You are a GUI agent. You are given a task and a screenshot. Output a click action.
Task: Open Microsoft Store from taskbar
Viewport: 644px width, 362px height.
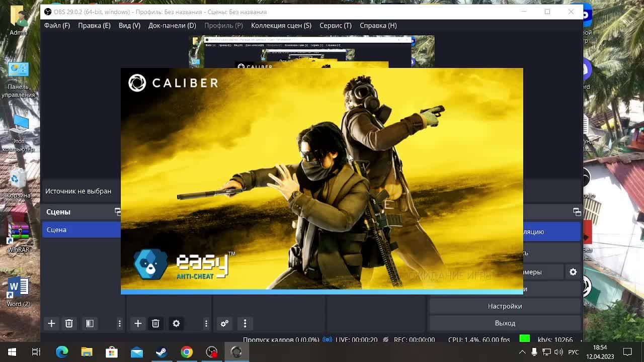[112, 352]
